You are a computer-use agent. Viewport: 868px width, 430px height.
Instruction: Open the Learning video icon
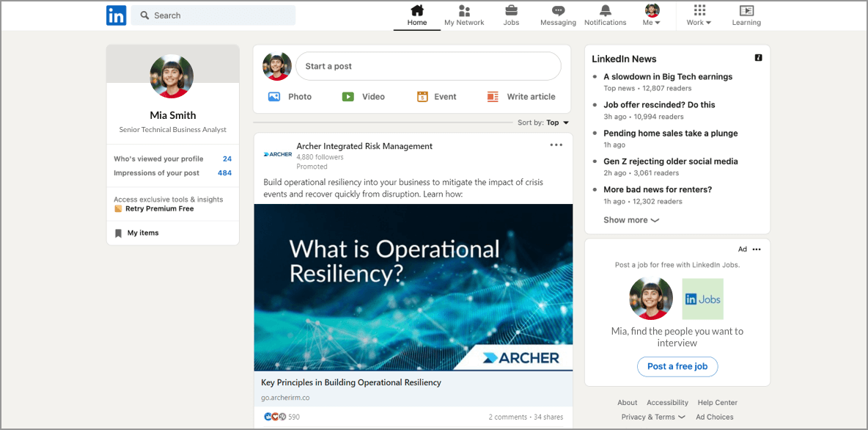tap(747, 10)
